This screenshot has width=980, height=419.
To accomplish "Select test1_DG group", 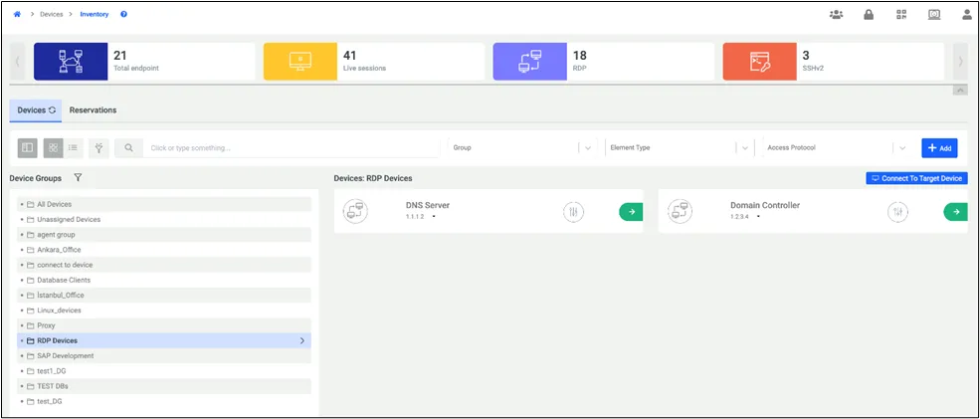I will [x=164, y=371].
